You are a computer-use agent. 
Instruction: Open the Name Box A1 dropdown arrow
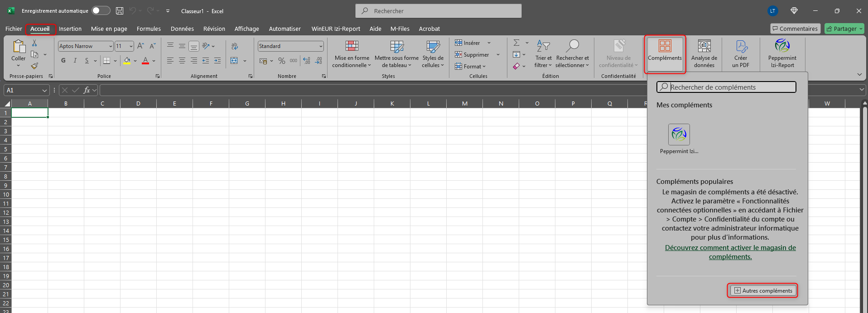pyautogui.click(x=44, y=91)
